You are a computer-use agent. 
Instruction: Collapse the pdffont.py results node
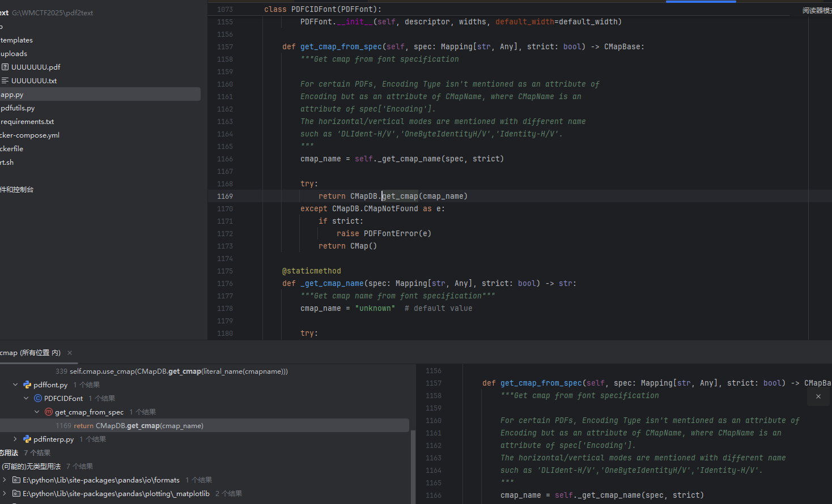pyautogui.click(x=15, y=385)
